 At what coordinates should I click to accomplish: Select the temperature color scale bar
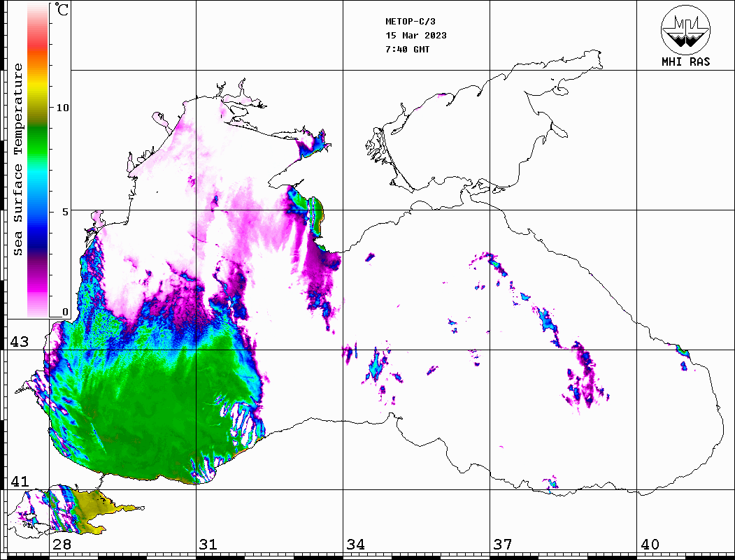point(38,160)
